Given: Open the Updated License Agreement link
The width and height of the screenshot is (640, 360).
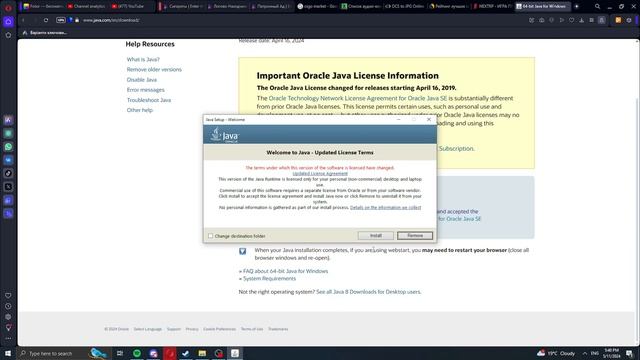Looking at the screenshot, I should tap(320, 173).
